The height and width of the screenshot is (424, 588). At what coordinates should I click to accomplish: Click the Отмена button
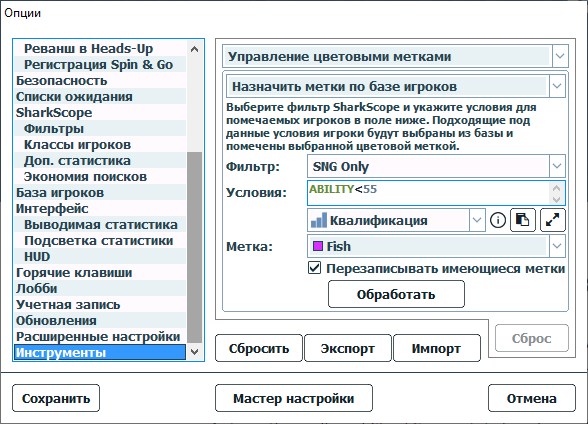(x=532, y=398)
